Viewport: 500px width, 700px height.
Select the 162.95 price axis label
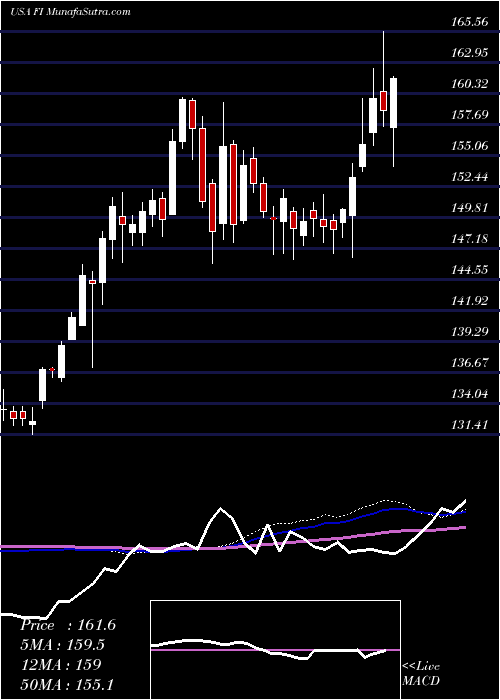pyautogui.click(x=469, y=52)
